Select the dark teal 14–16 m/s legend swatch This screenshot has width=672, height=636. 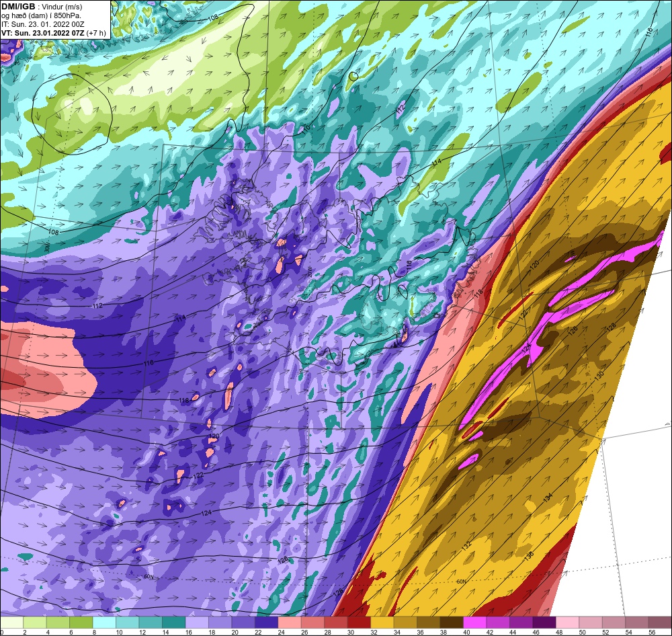174,623
